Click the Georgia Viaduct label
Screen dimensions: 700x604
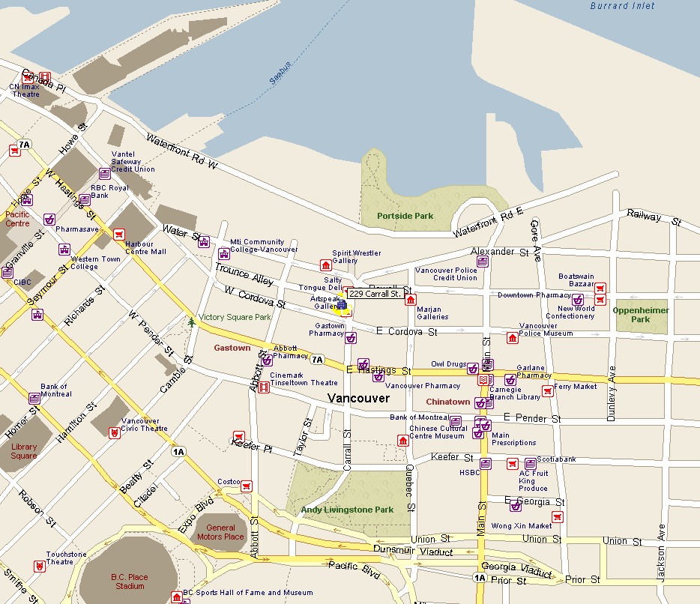[516, 570]
